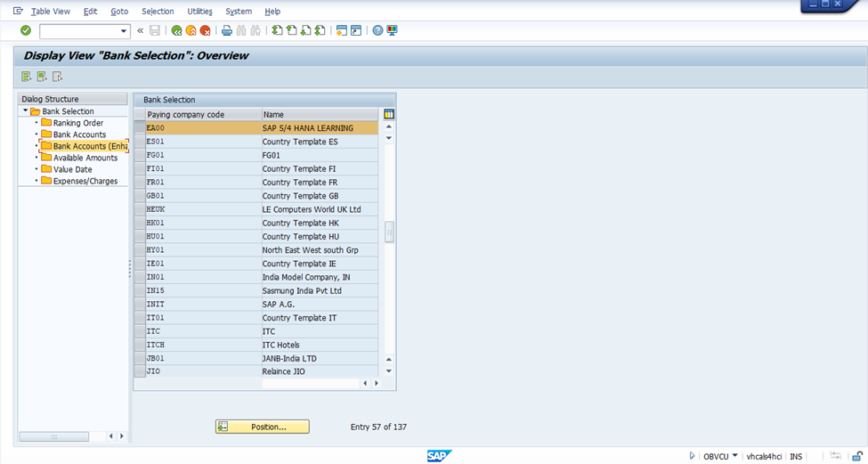Select row marker for IN01

pos(140,277)
